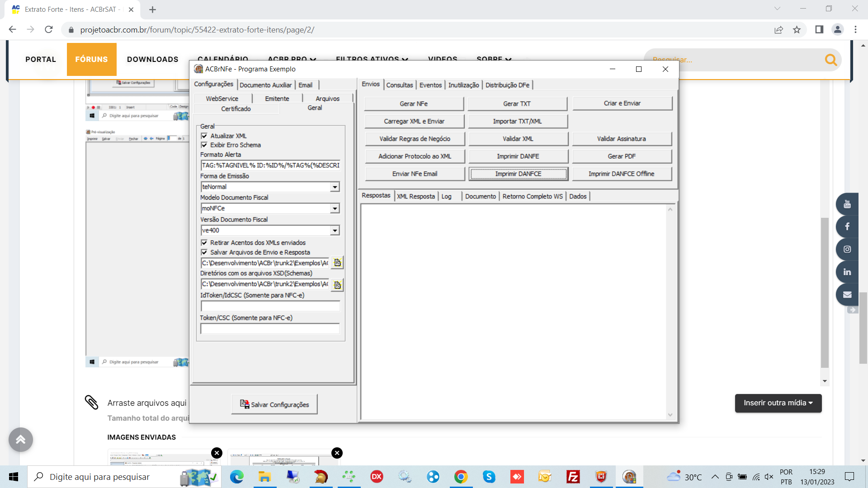Image resolution: width=868 pixels, height=488 pixels.
Task: Open Inserir outra mídia dropdown
Action: coord(778,403)
